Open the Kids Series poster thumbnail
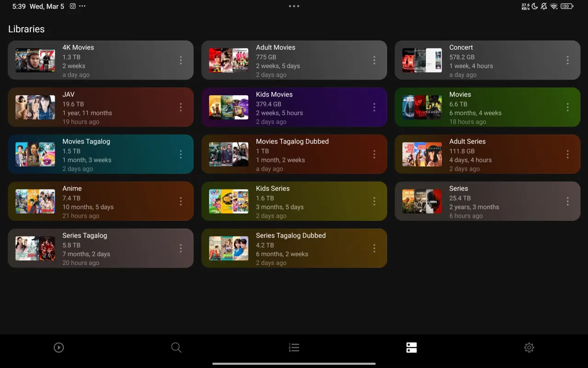Image resolution: width=588 pixels, height=368 pixels. (229, 201)
